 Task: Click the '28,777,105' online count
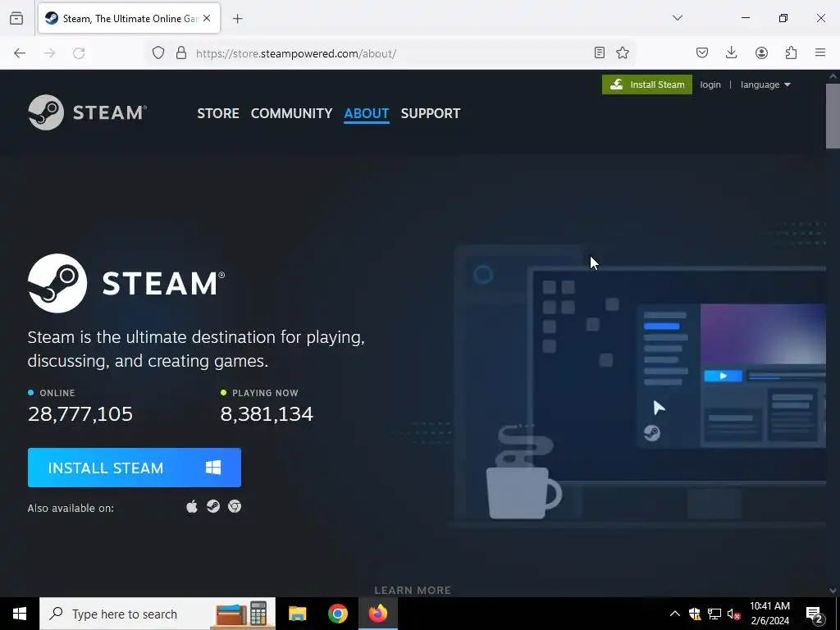pos(80,414)
